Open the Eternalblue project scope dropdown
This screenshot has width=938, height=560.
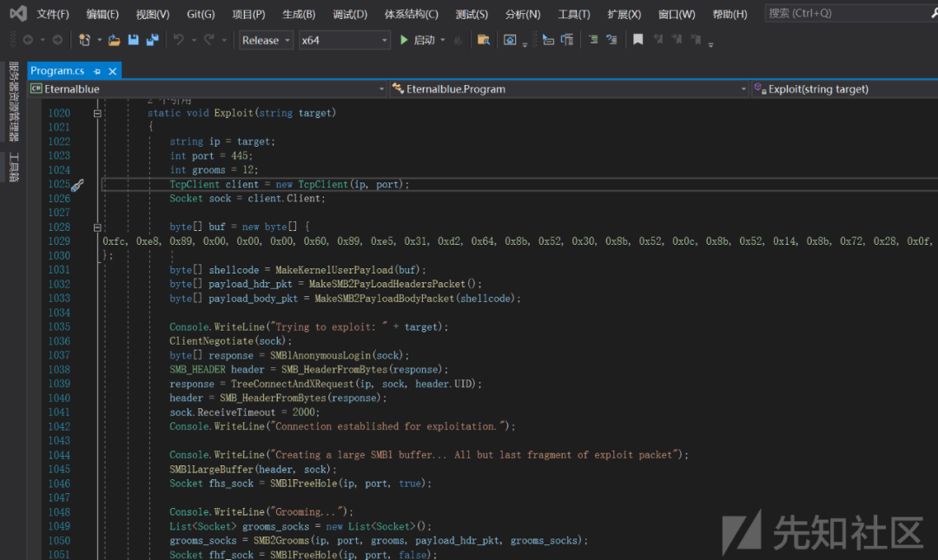(x=208, y=89)
